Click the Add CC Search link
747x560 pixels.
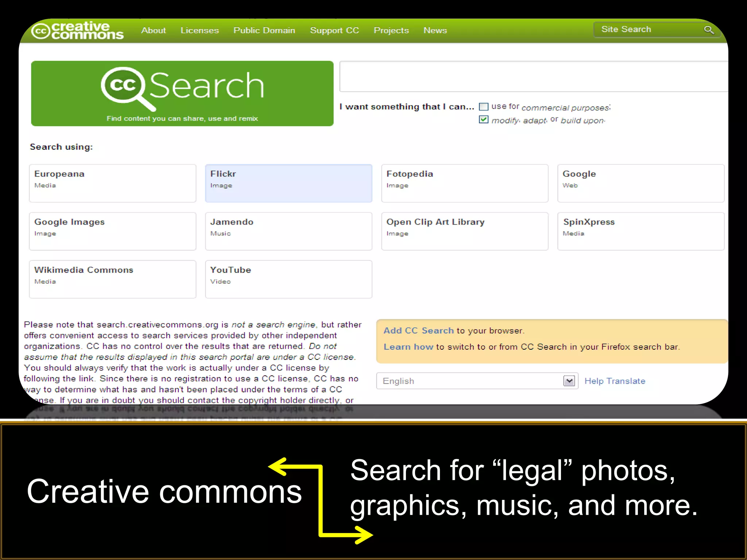tap(418, 330)
